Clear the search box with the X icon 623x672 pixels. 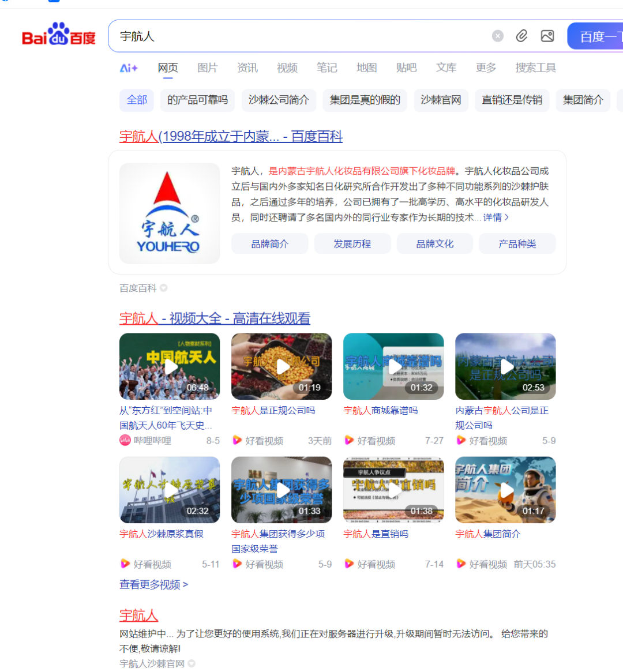[497, 36]
